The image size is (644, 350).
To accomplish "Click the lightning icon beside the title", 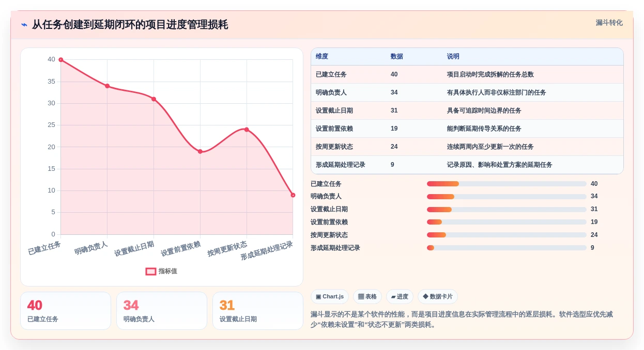I will [24, 25].
